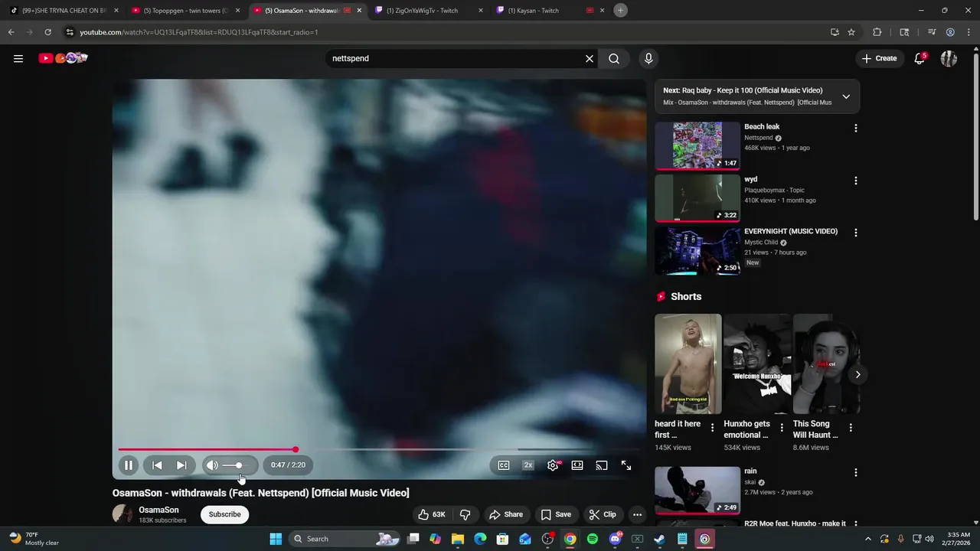Share the video
980x551 pixels.
(506, 514)
